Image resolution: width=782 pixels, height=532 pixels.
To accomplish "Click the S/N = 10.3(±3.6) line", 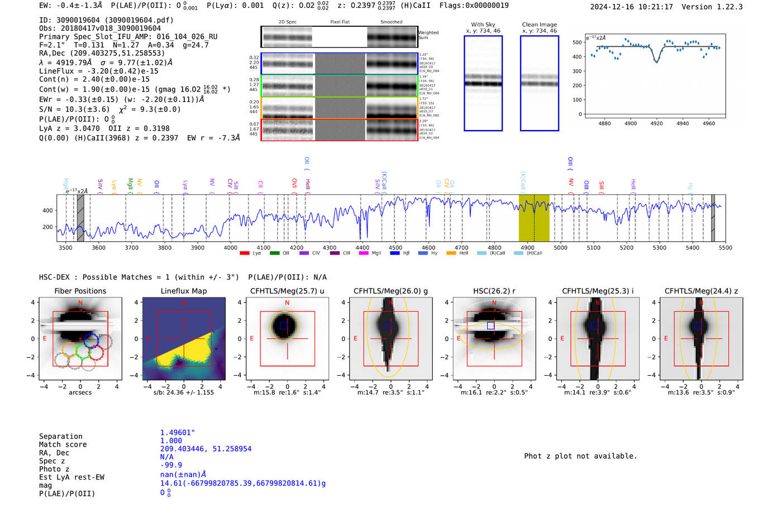I will pyautogui.click(x=74, y=109).
